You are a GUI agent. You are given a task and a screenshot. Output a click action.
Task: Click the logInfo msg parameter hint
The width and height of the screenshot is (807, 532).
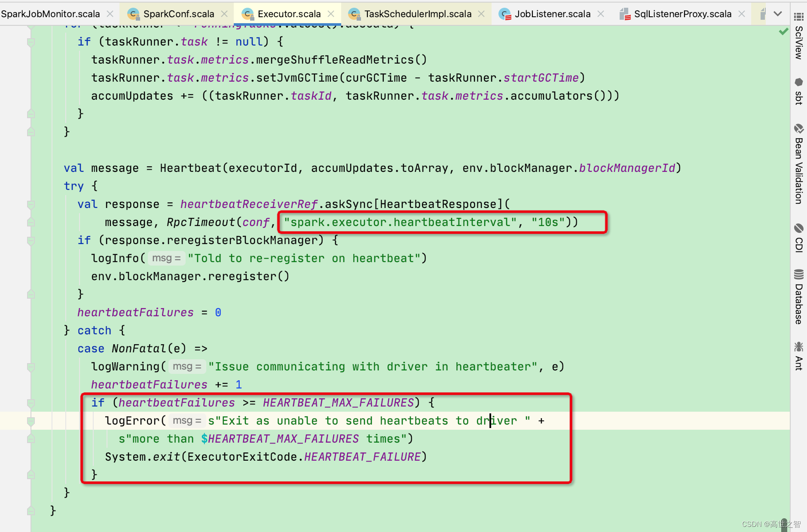166,258
